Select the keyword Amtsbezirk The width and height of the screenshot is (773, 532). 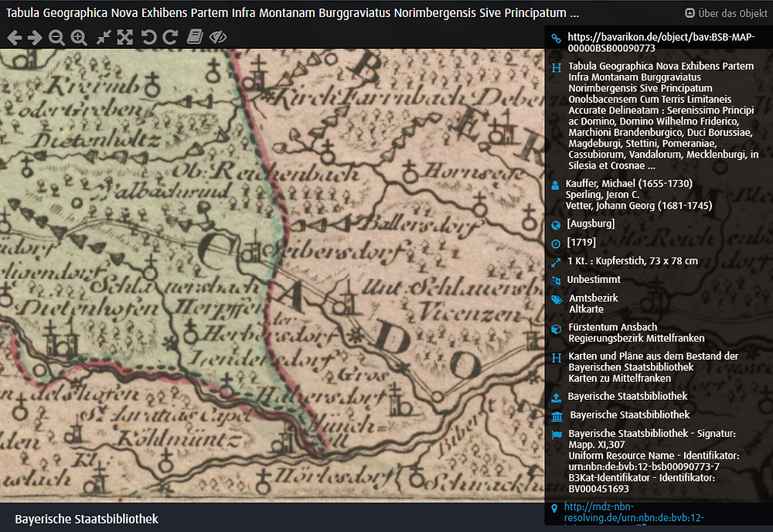[594, 298]
